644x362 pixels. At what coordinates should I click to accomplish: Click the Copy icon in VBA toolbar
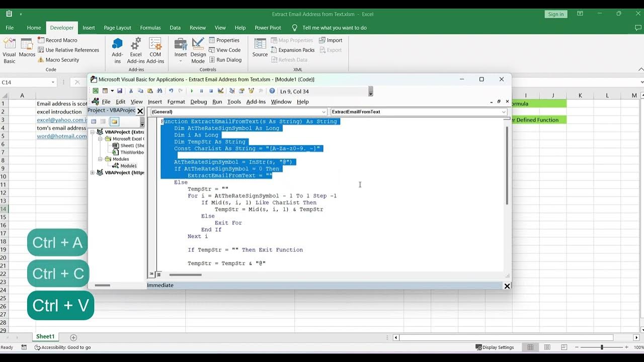(140, 91)
